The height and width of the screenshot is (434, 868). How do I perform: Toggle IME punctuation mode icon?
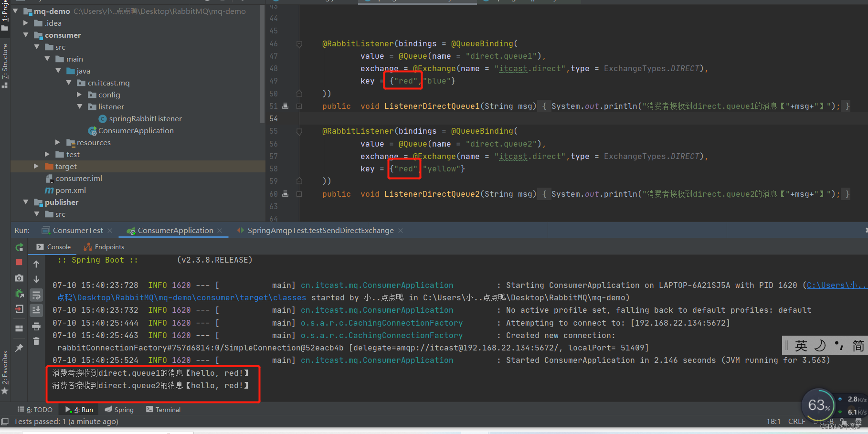(x=839, y=345)
